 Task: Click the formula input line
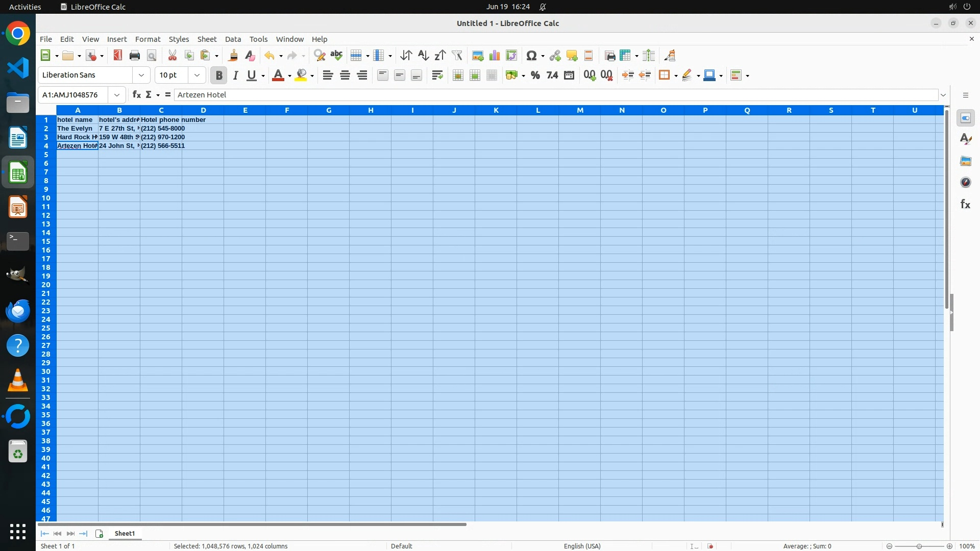click(x=555, y=95)
